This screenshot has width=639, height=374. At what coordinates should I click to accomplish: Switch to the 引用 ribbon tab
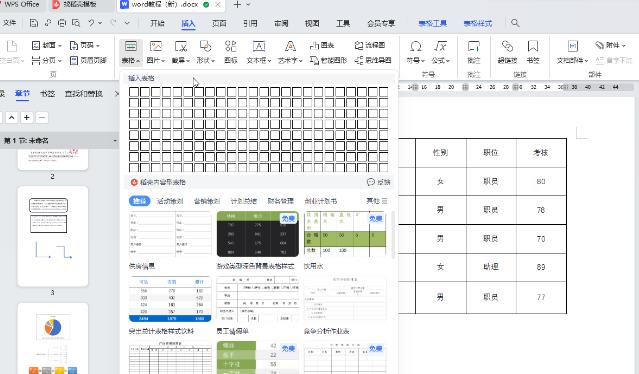(x=250, y=23)
